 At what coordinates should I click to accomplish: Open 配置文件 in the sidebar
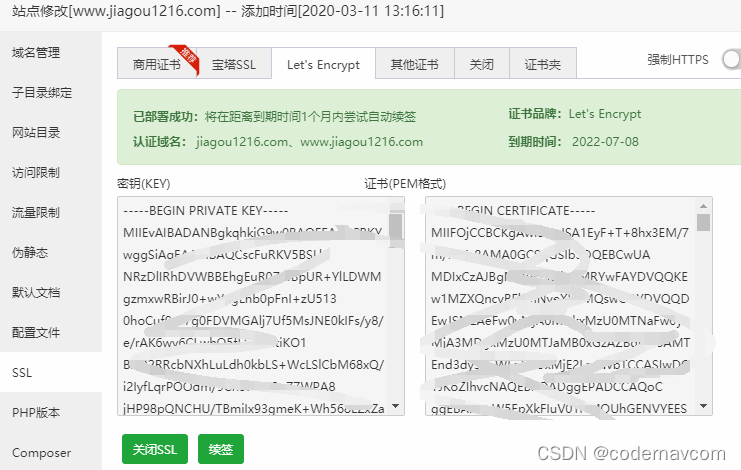click(x=36, y=333)
